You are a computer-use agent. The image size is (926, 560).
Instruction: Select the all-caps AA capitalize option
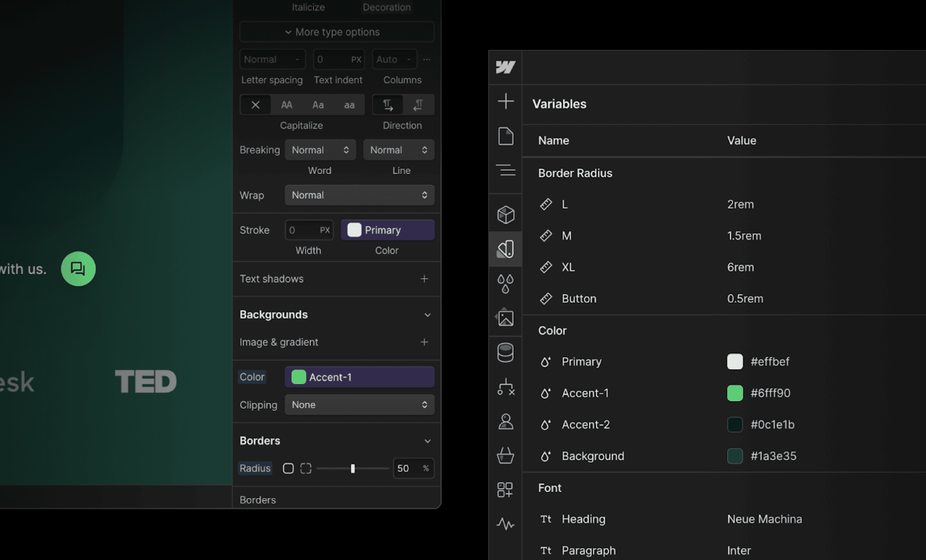[x=286, y=105]
